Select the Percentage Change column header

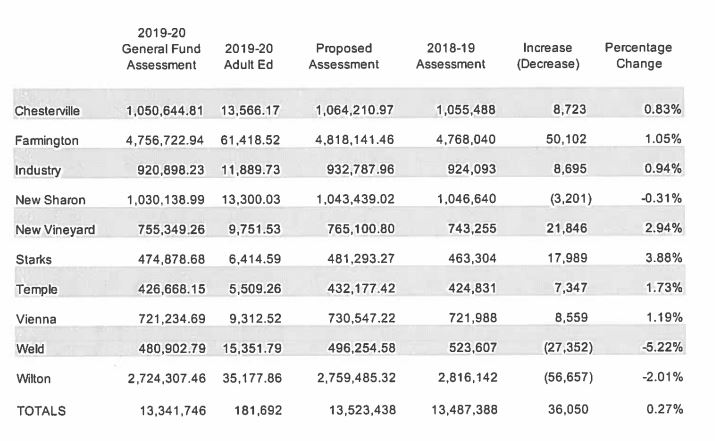point(638,56)
